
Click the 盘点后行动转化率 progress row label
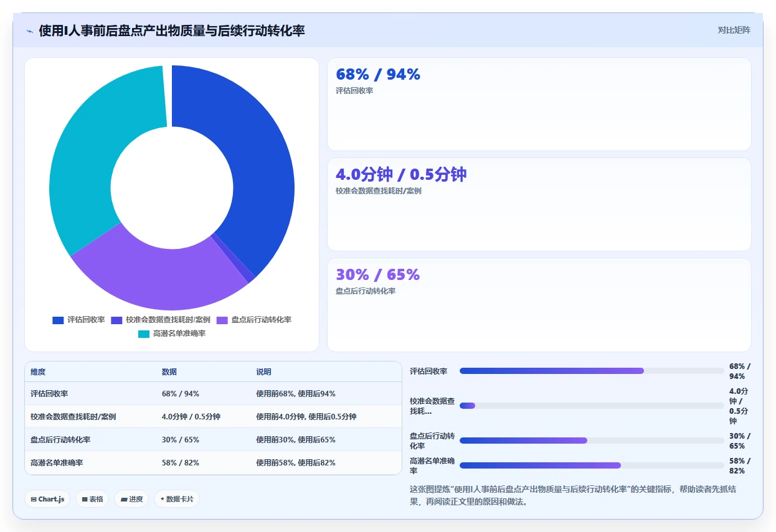432,441
